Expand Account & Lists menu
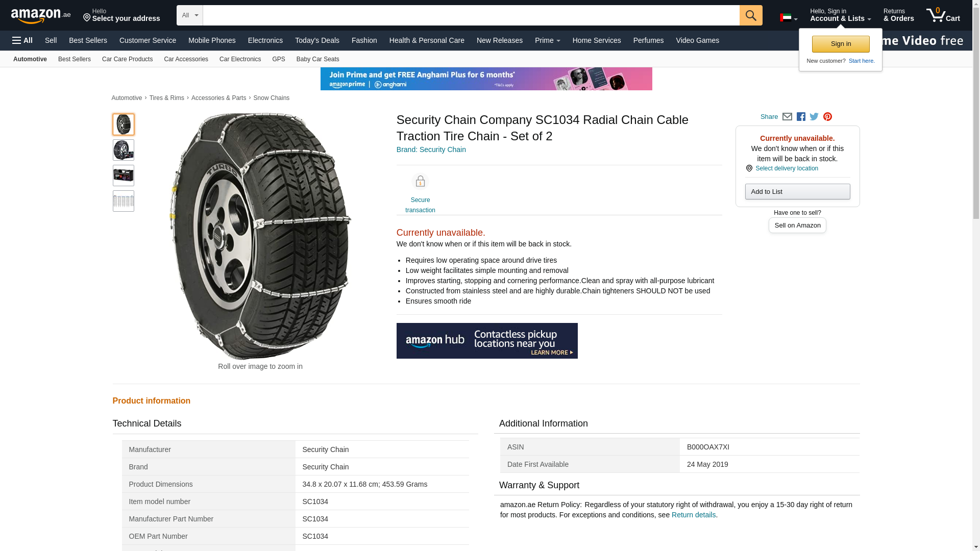The height and width of the screenshot is (551, 980). pyautogui.click(x=840, y=15)
